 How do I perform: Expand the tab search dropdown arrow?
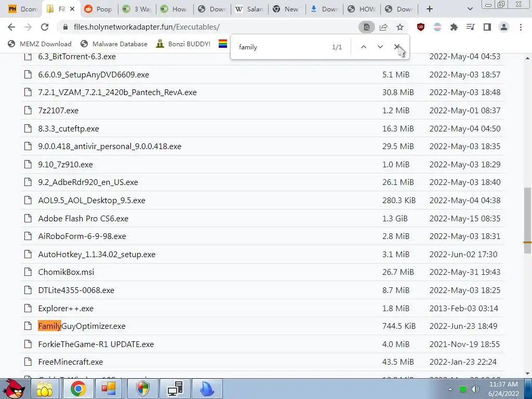click(x=470, y=9)
